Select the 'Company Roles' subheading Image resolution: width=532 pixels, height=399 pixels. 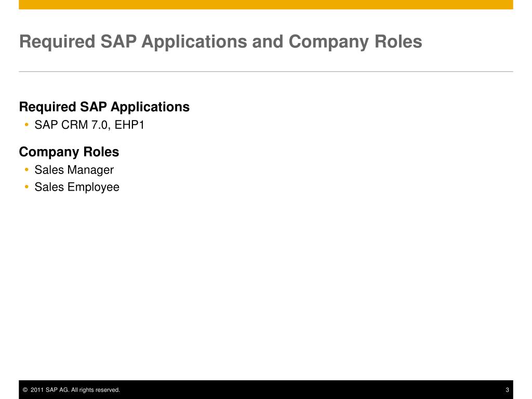pyautogui.click(x=69, y=152)
